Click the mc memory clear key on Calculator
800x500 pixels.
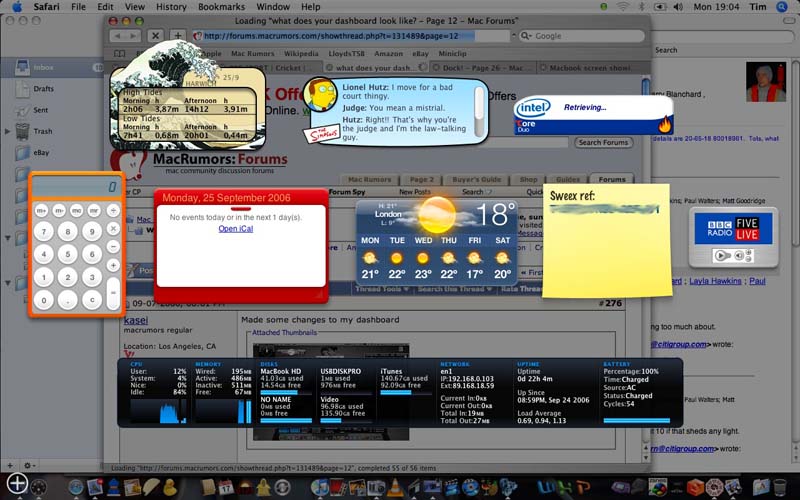point(77,210)
